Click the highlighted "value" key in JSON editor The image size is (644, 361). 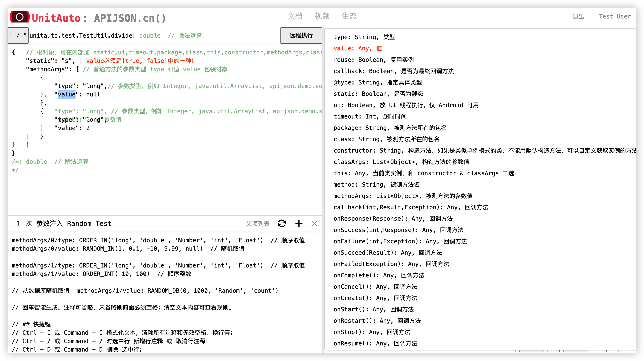coord(66,94)
